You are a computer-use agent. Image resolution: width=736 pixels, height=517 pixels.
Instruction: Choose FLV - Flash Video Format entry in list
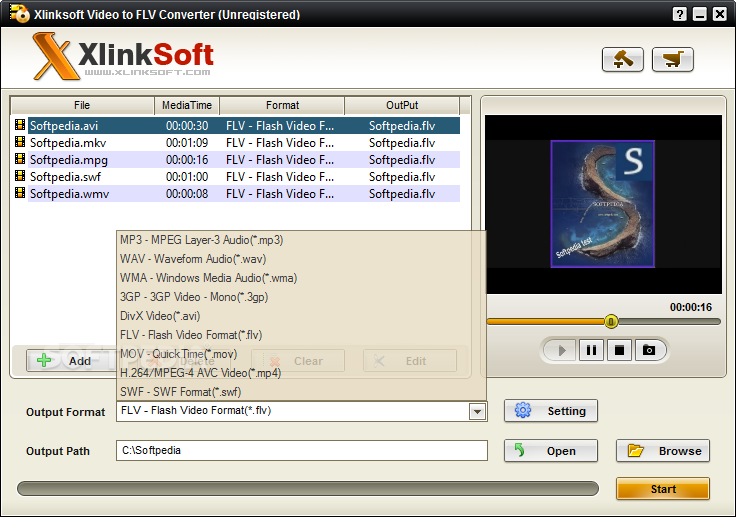[x=301, y=335]
